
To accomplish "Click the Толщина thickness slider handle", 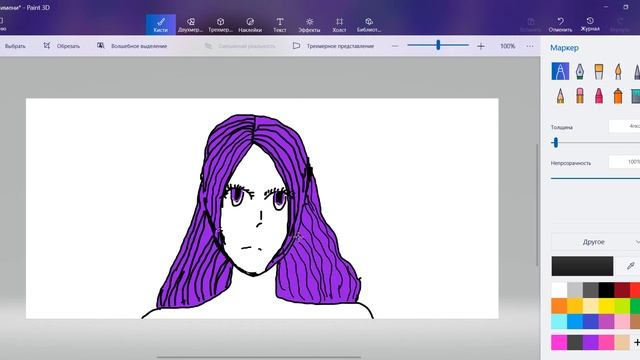I will coord(555,142).
